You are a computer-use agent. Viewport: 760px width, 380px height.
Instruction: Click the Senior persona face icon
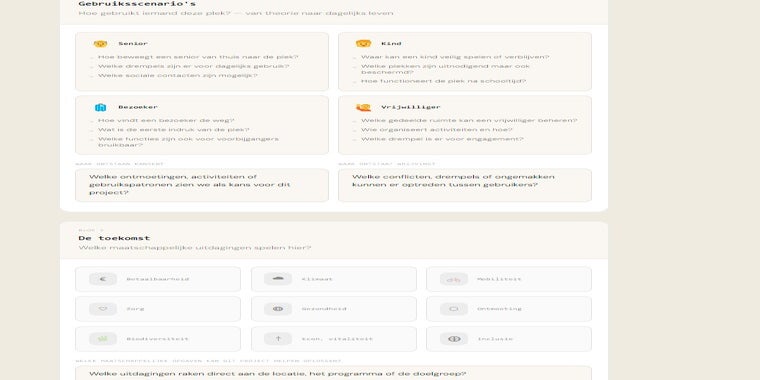[x=100, y=44]
